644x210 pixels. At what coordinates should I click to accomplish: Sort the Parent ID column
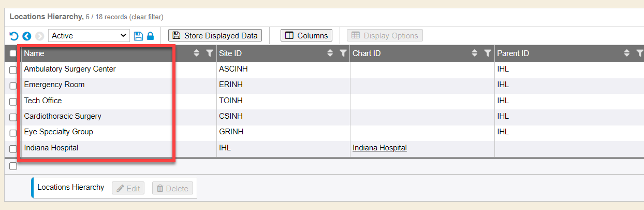627,53
